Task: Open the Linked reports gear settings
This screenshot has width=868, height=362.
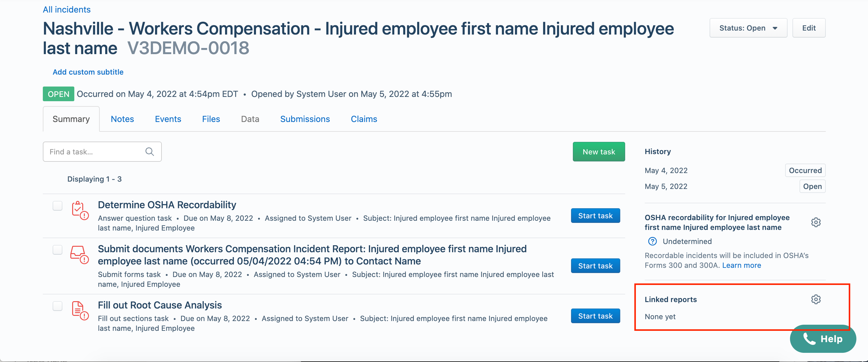Action: [815, 299]
